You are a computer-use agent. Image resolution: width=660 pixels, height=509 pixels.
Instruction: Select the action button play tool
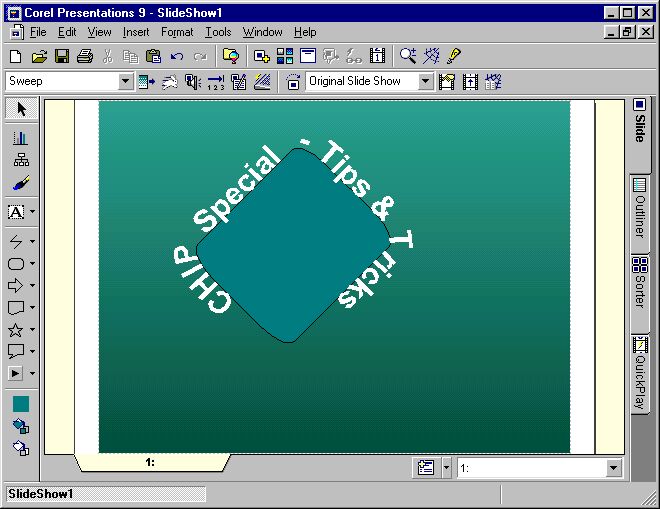click(16, 373)
